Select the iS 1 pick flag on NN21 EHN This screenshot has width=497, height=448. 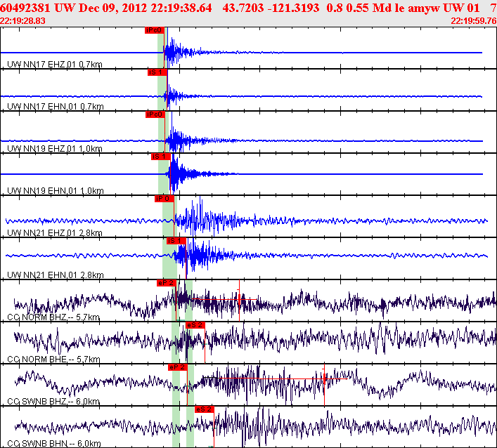coord(176,241)
